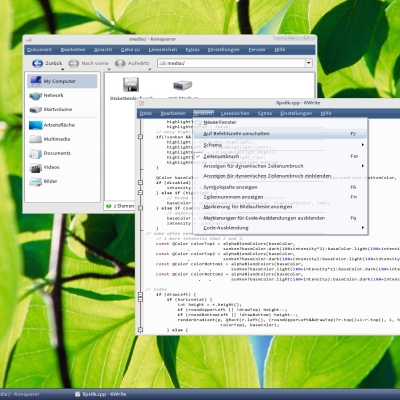
Task: Open the Extras menu in KWrite
Action: [265, 113]
